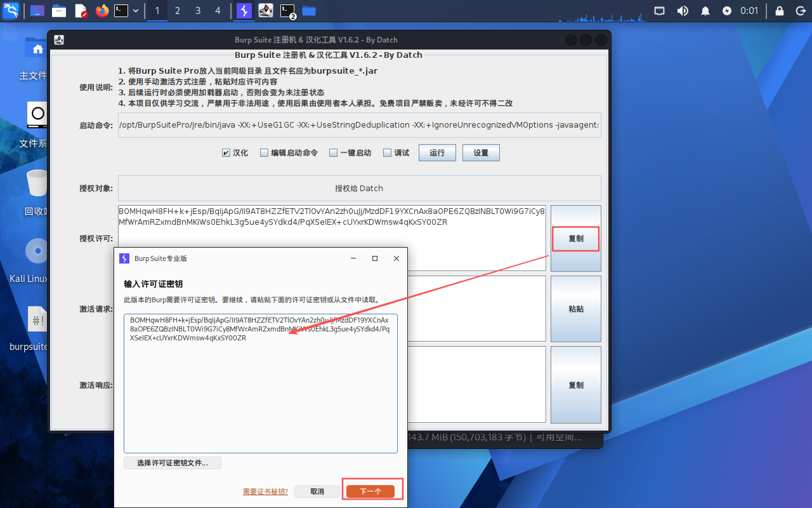812x508 pixels.
Task: Switch to workspace 3
Action: [x=198, y=11]
